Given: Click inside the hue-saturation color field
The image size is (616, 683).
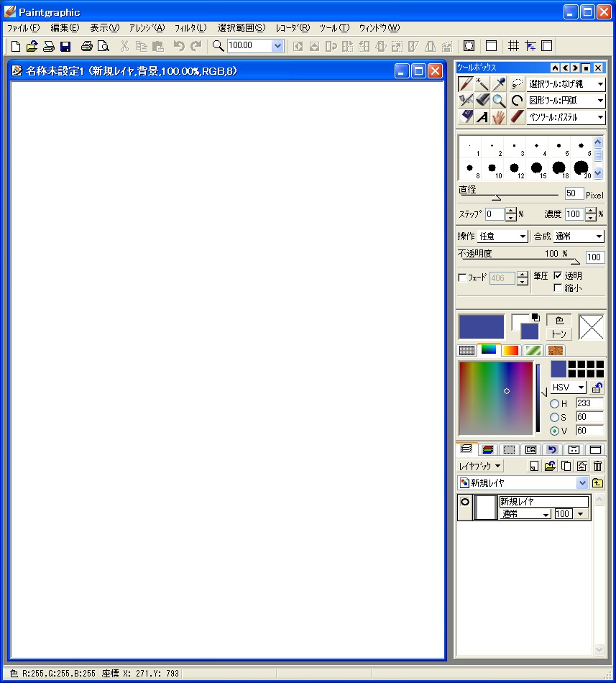Looking at the screenshot, I should coord(496,398).
